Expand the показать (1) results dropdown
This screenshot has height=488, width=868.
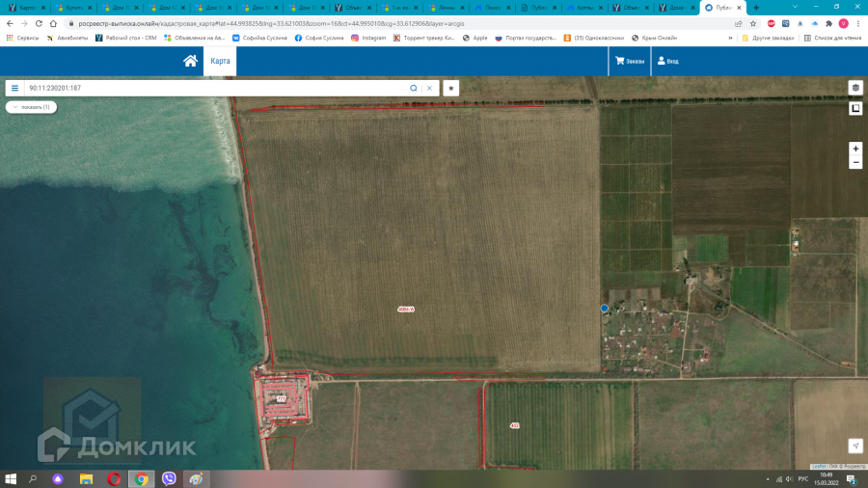pos(31,107)
